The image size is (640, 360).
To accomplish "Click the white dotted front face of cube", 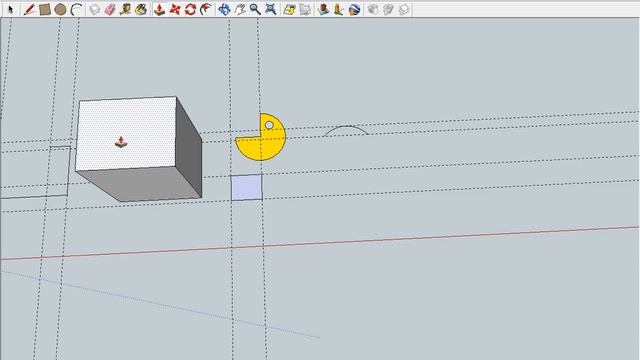I will click(127, 133).
